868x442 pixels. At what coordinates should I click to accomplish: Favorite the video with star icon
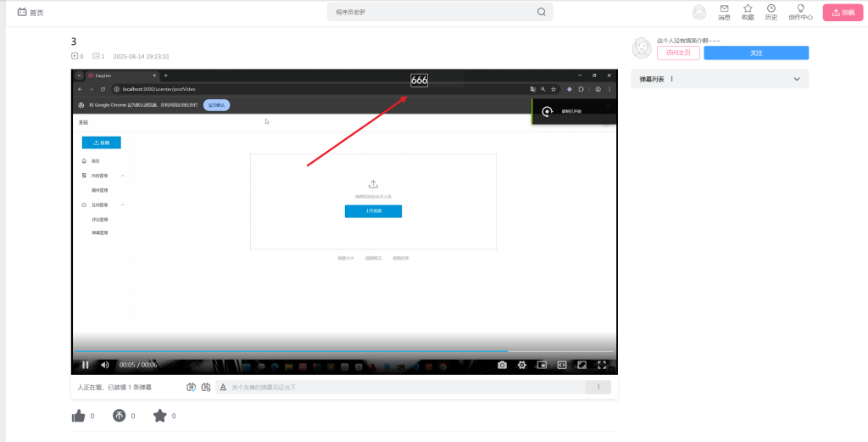pyautogui.click(x=159, y=416)
